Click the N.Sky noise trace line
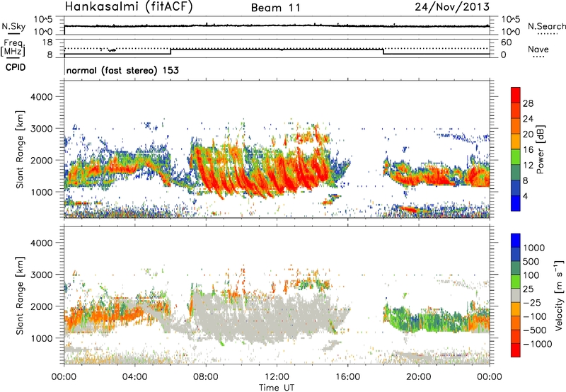This screenshot has height=392, width=566. click(277, 25)
